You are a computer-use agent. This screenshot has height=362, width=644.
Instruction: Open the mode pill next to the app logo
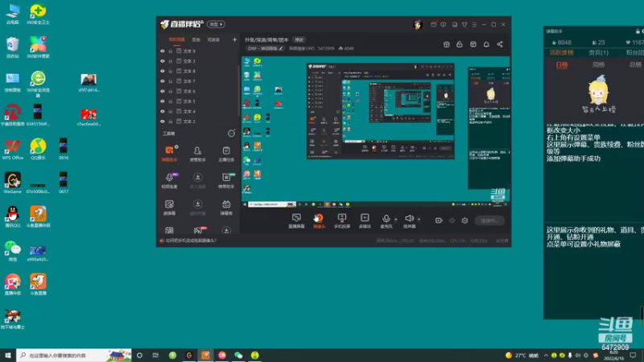(216, 25)
